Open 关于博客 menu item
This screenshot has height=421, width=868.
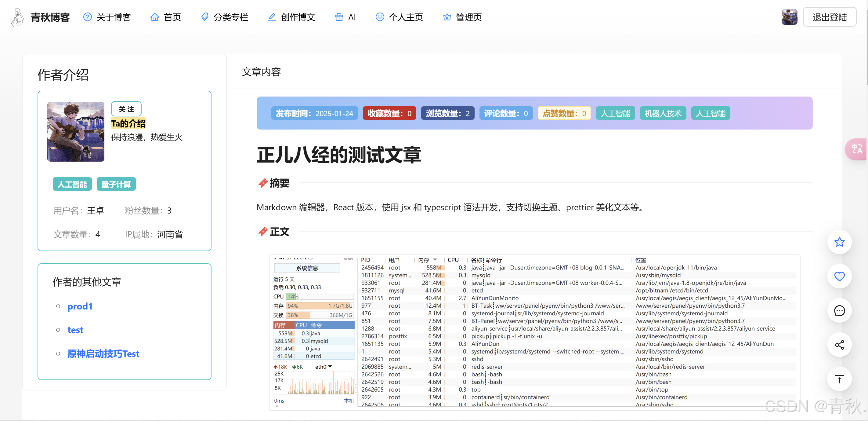(x=107, y=17)
